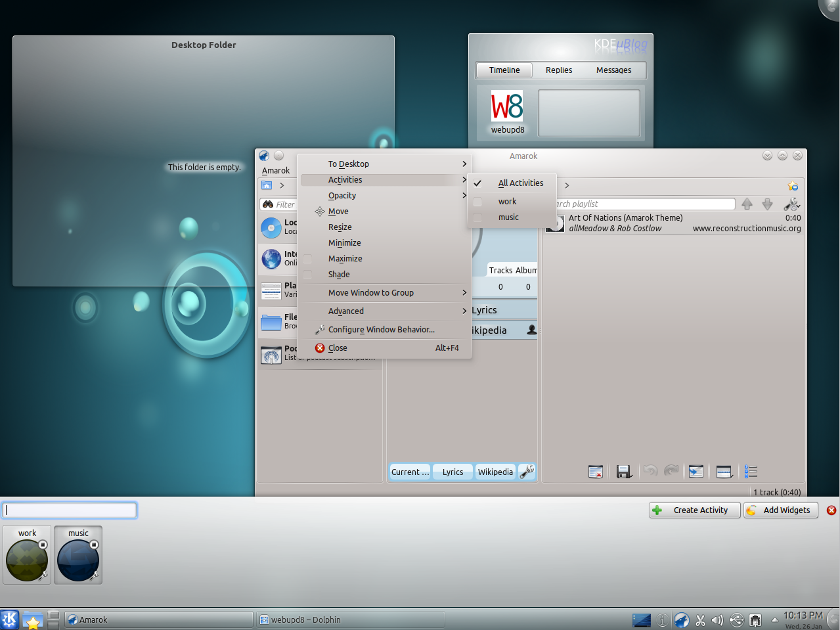Image resolution: width=840 pixels, height=630 pixels.
Task: Click the Lyrics applet tab button
Action: [453, 472]
